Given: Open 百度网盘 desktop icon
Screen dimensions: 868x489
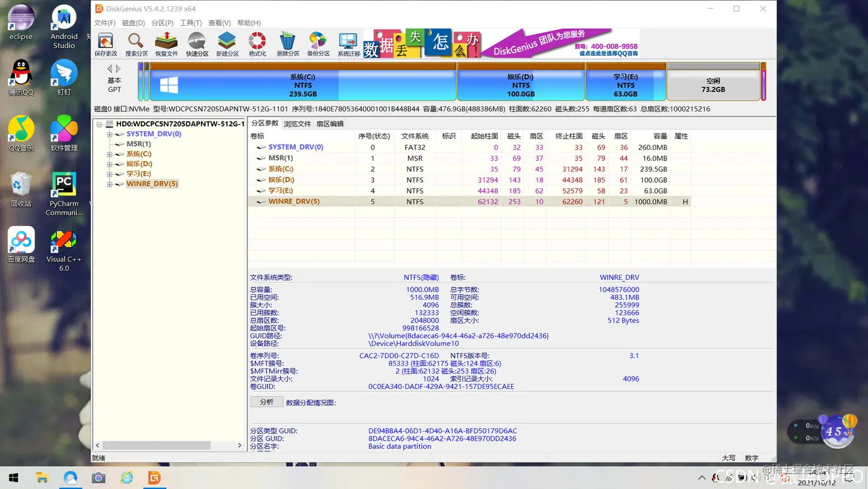Looking at the screenshot, I should click(21, 245).
